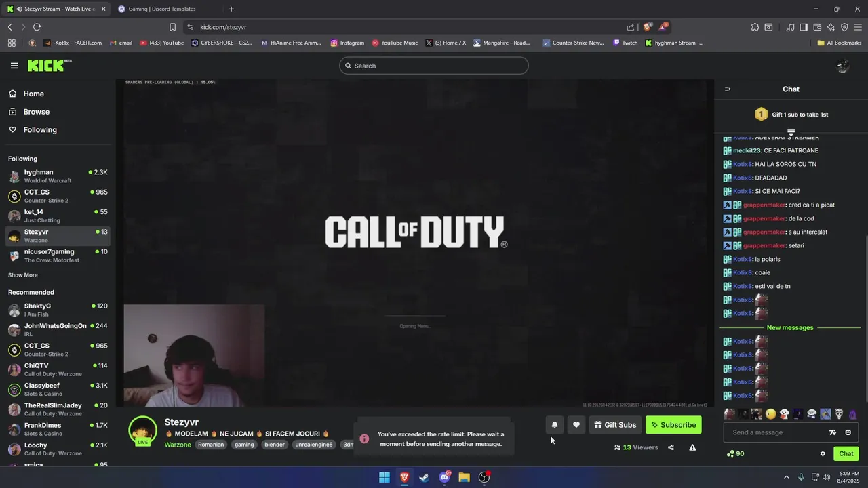
Task: Click the 7TV emote icon in message box
Action: coord(833,432)
